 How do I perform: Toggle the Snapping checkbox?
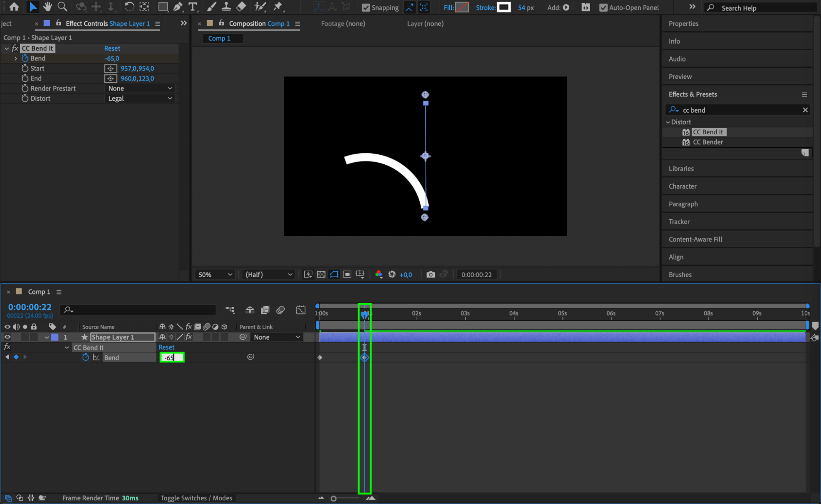[x=366, y=7]
